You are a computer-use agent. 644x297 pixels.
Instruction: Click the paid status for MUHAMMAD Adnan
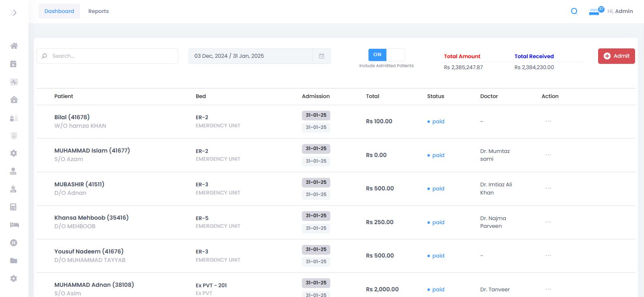436,289
